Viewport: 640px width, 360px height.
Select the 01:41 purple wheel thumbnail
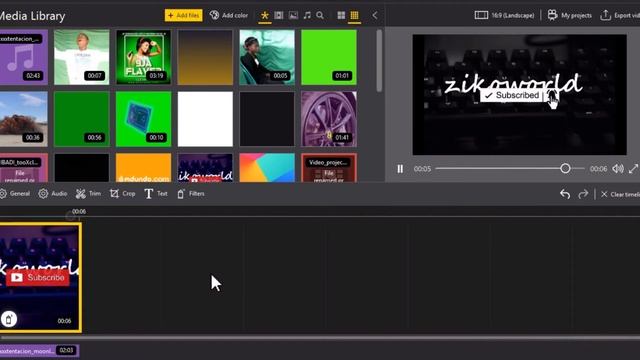(x=329, y=119)
